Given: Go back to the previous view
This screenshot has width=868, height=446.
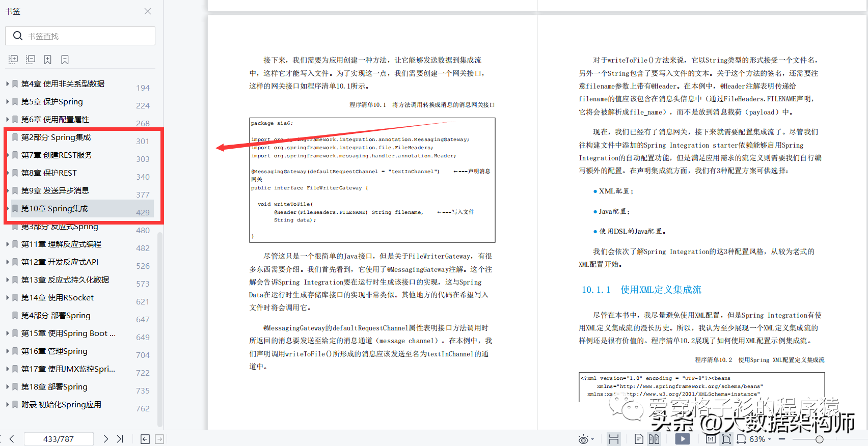Looking at the screenshot, I should [145, 439].
